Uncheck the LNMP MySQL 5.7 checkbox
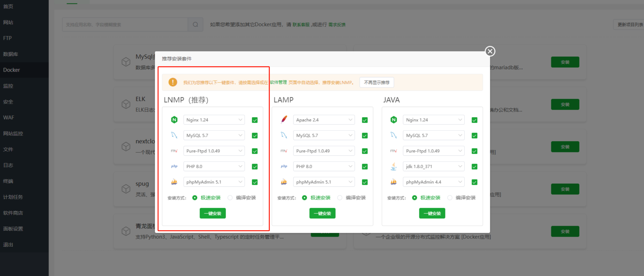Image resolution: width=644 pixels, height=276 pixels. [x=254, y=135]
